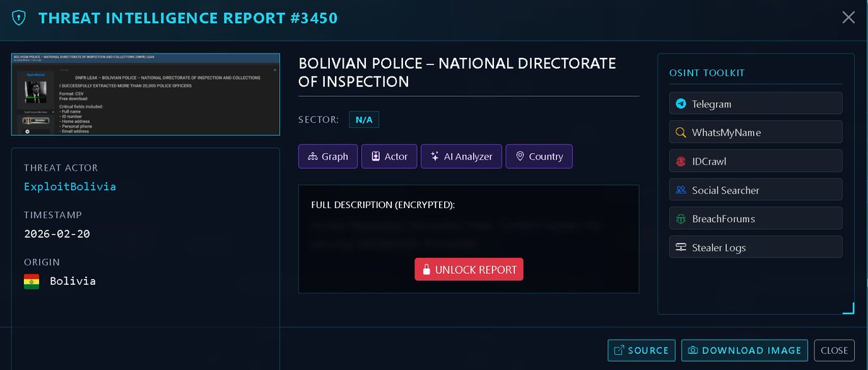Click the Country location pin icon
This screenshot has width=868, height=370.
pyautogui.click(x=519, y=156)
